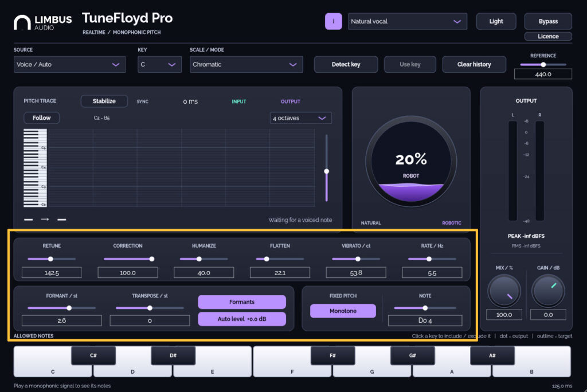The height and width of the screenshot is (392, 587).
Task: Click the Transpose / st slider handle
Action: coord(150,308)
